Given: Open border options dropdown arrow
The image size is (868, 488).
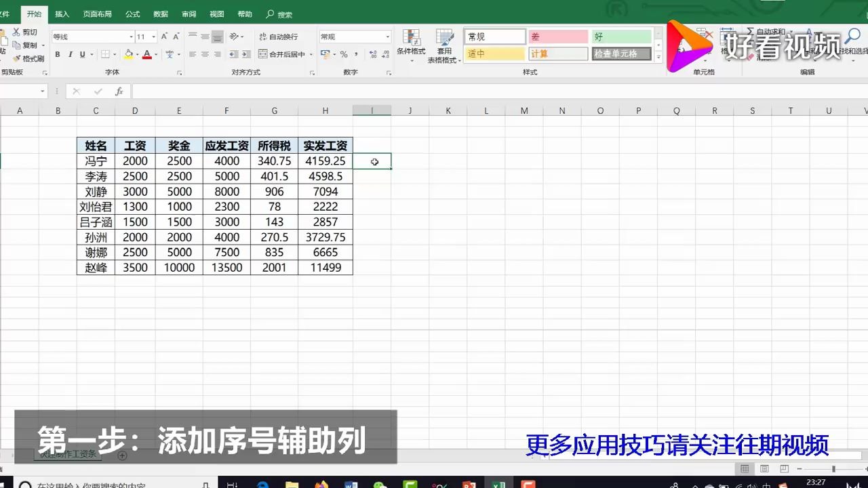Looking at the screenshot, I should pos(115,54).
